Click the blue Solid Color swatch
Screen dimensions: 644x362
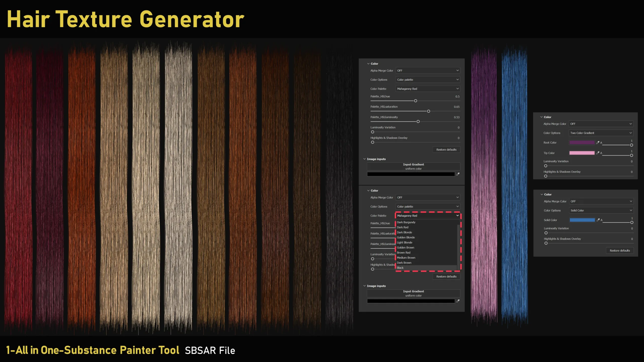point(582,220)
